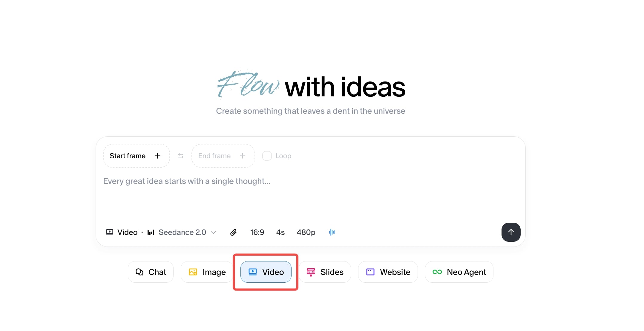Click the swap frames arrows icon

(x=181, y=156)
